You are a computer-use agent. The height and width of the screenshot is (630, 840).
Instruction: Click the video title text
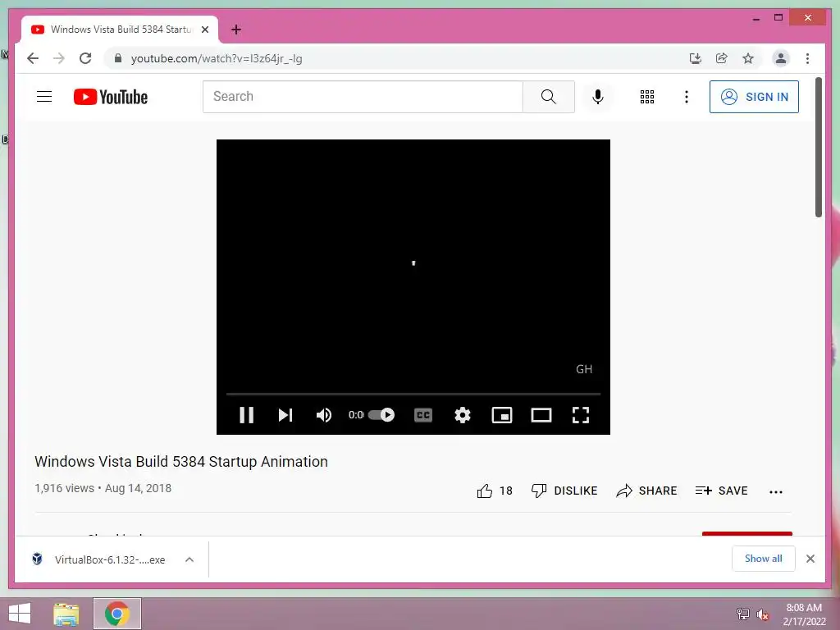pyautogui.click(x=181, y=462)
